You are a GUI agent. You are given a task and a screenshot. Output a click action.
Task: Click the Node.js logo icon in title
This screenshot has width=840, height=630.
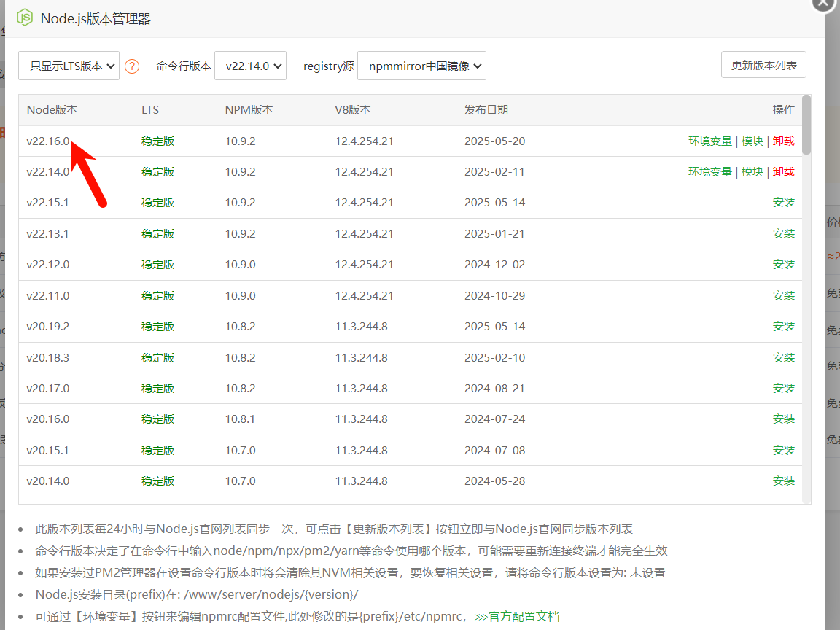pyautogui.click(x=25, y=17)
